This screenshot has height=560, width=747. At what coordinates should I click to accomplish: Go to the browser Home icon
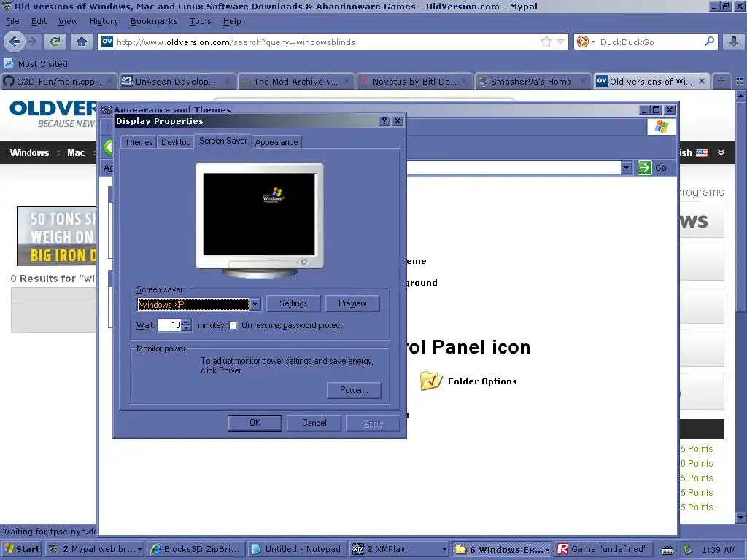(82, 42)
